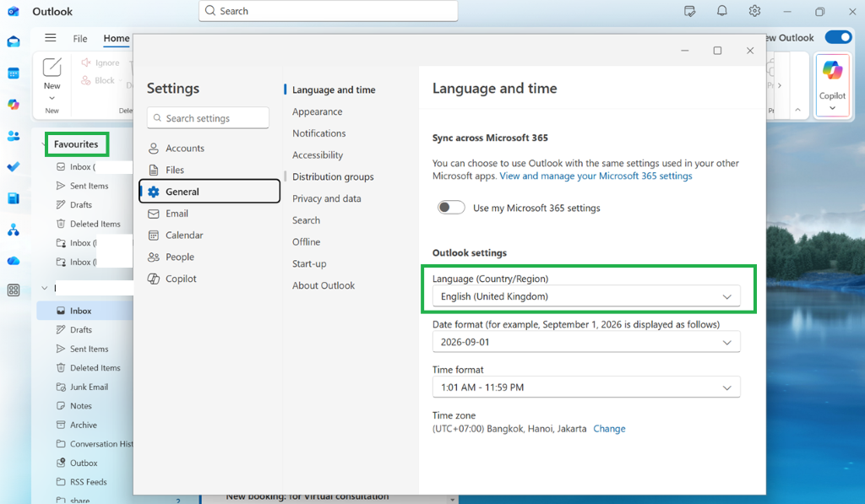The width and height of the screenshot is (865, 504).
Task: Open People settings category
Action: coord(209,257)
